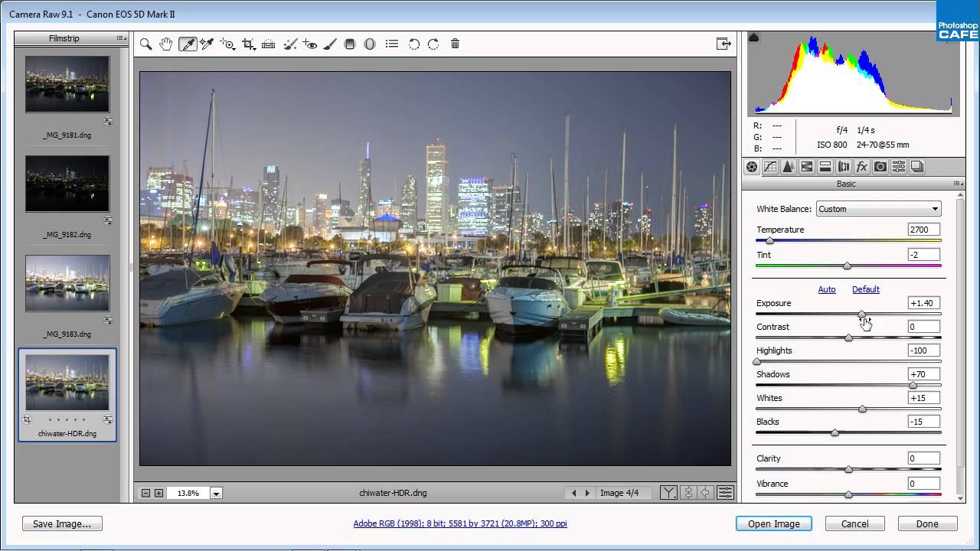
Task: Open the Effects fx panel tab
Action: point(862,167)
